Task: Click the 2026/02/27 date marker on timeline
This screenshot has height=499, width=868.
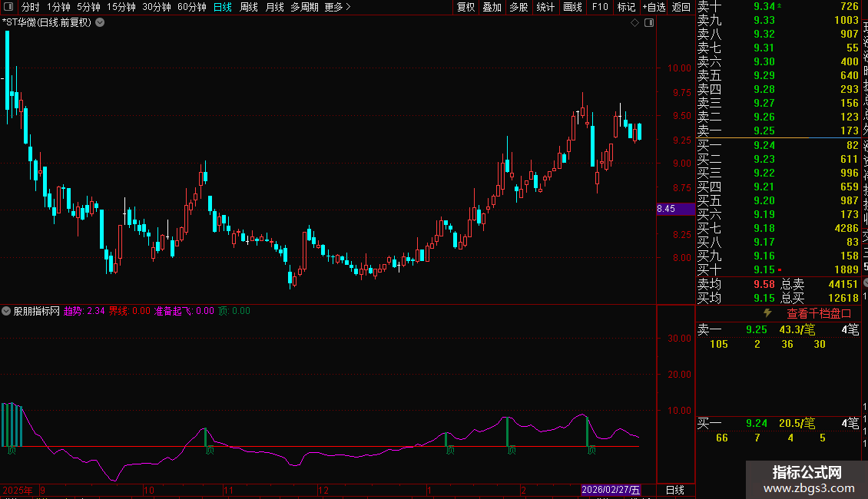Action: (611, 490)
